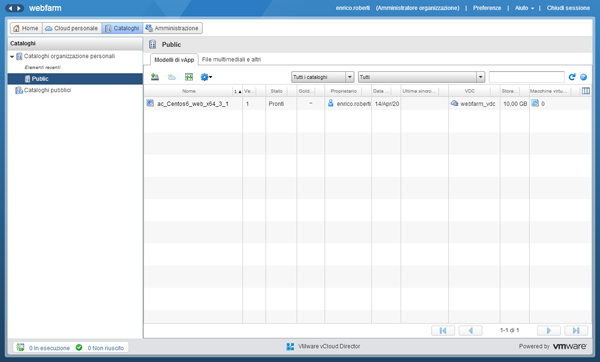
Task: Open the Tutti i cataloghi dropdown
Action: [x=323, y=77]
